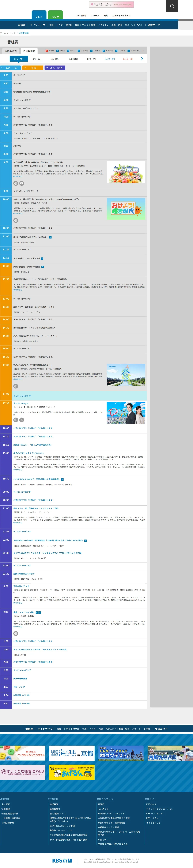Select the ラジオ tab
Screen dimensions: 193x868
pos(55,16)
